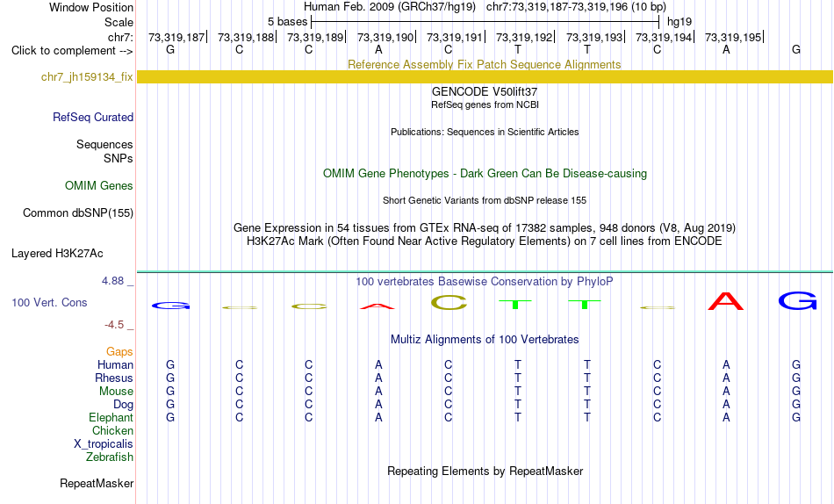Click the small red A conservation logo letter
Screen dimensions: 834x504
tap(377, 306)
